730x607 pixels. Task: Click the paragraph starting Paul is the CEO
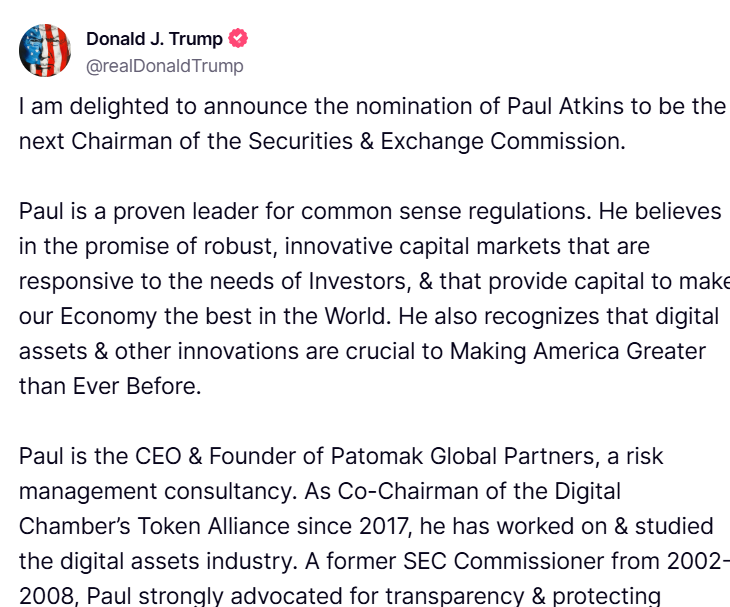(370, 525)
